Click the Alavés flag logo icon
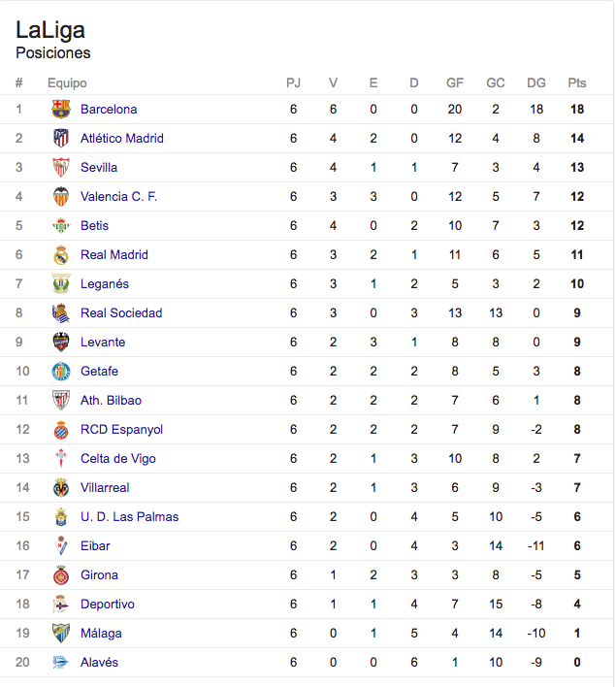Image resolution: width=616 pixels, height=687 pixels. (x=61, y=662)
